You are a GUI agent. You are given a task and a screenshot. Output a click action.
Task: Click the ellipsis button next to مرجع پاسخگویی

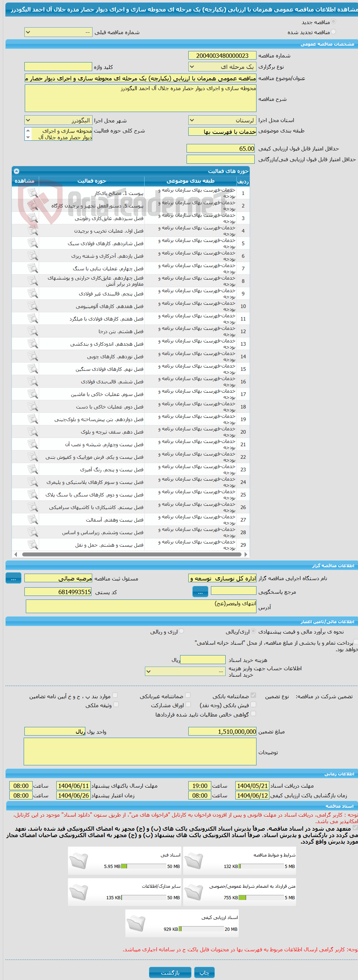point(200,592)
